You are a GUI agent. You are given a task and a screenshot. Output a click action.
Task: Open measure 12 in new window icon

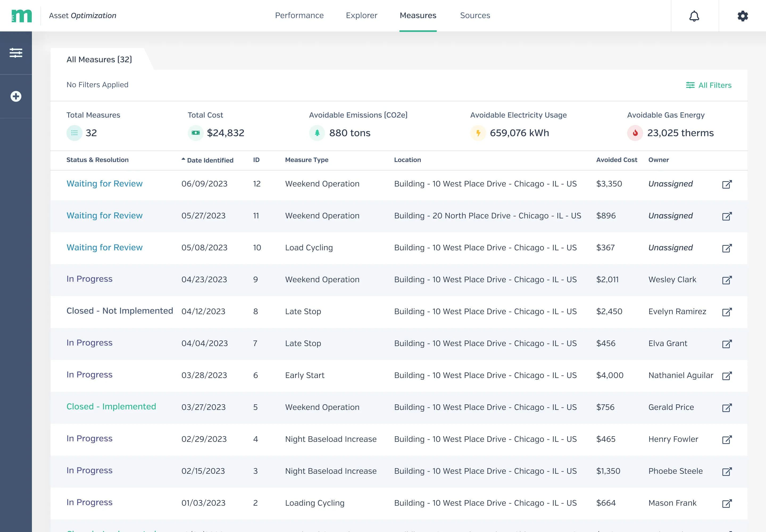click(x=727, y=184)
